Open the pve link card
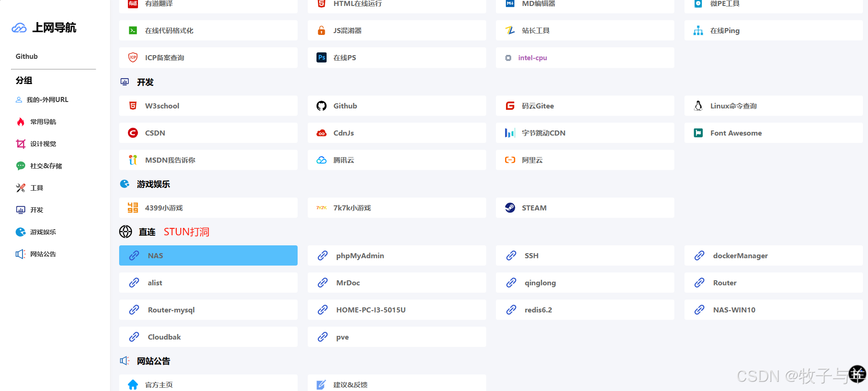The image size is (868, 391). tap(397, 337)
